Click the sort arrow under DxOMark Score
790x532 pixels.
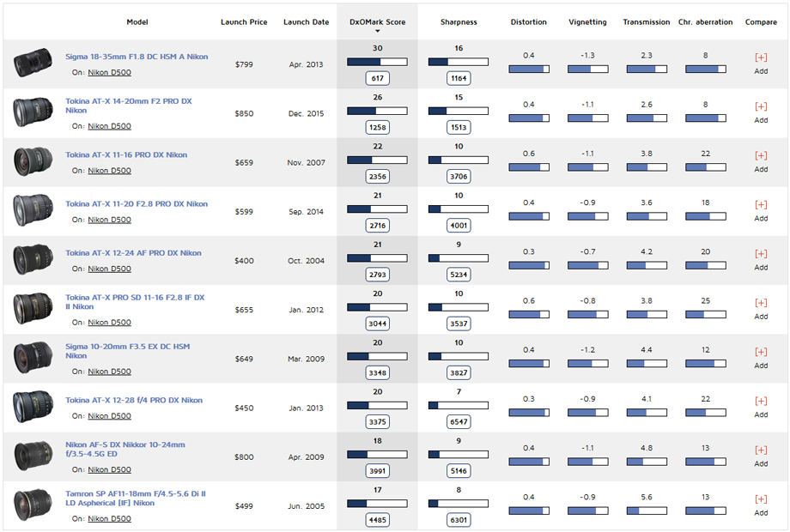tap(377, 31)
